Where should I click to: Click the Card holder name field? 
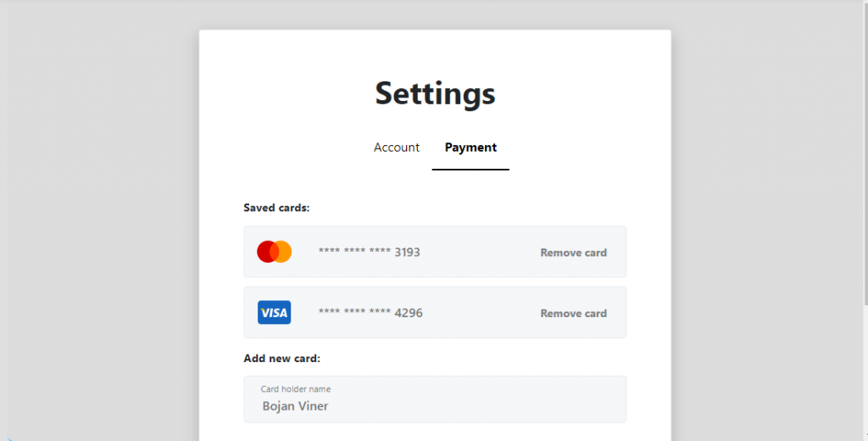[435, 399]
